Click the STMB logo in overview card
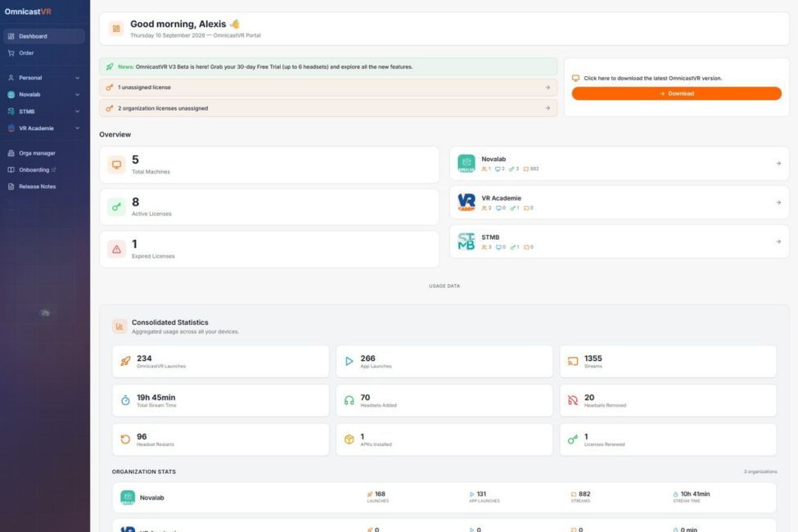The height and width of the screenshot is (532, 798). click(x=467, y=241)
